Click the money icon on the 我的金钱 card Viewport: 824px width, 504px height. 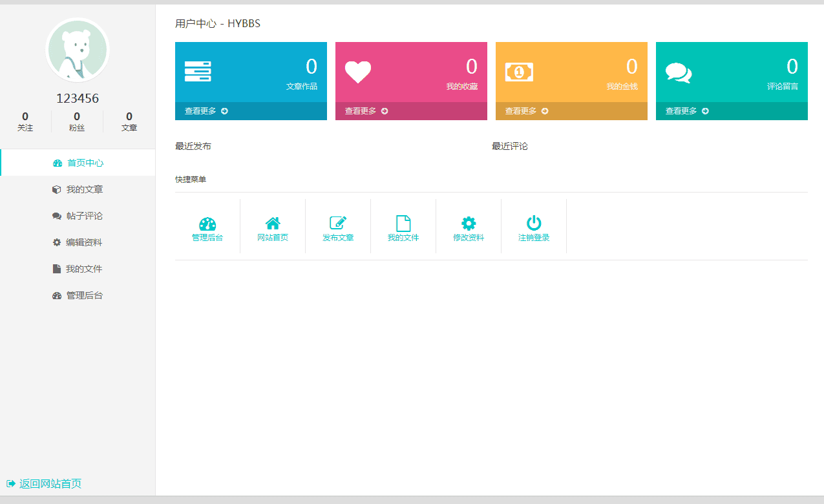coord(518,71)
